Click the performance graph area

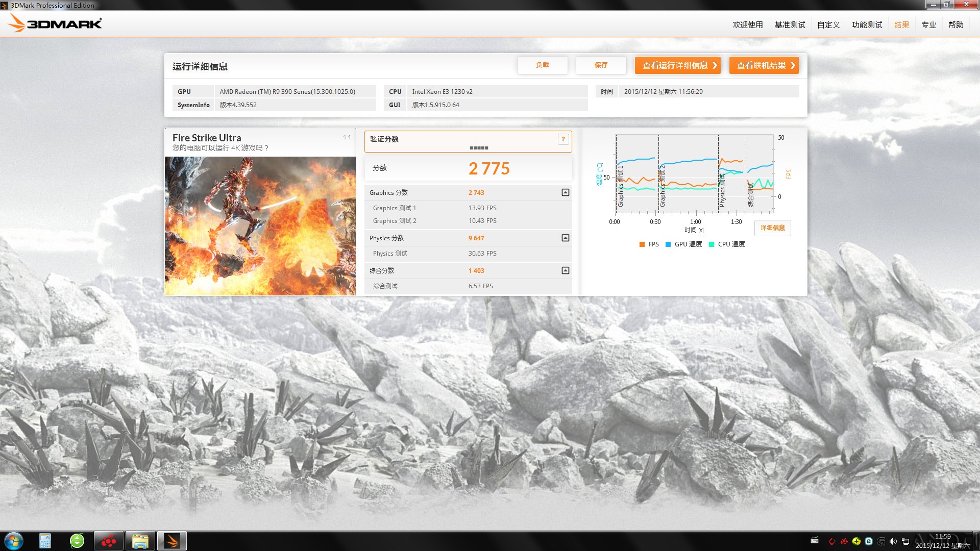tap(695, 174)
